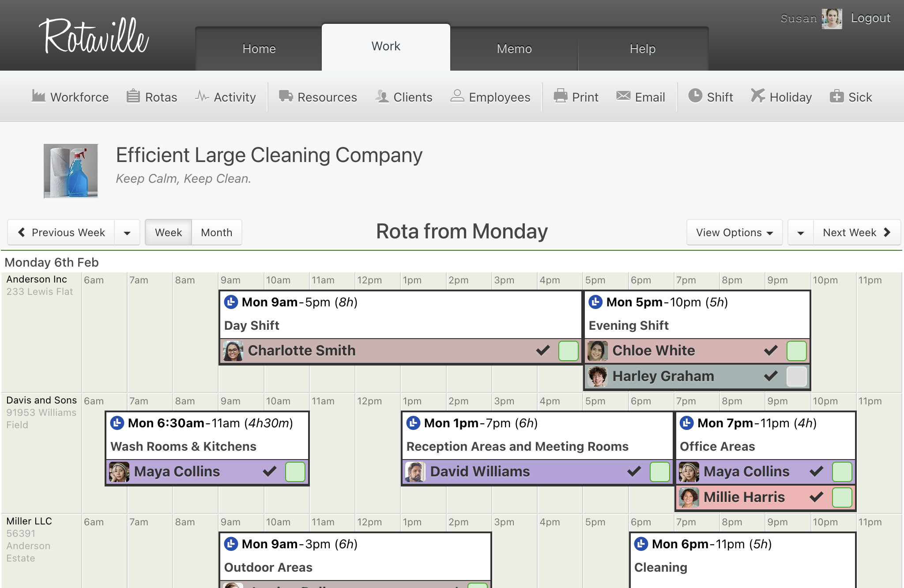Select the Work tab

[386, 47]
